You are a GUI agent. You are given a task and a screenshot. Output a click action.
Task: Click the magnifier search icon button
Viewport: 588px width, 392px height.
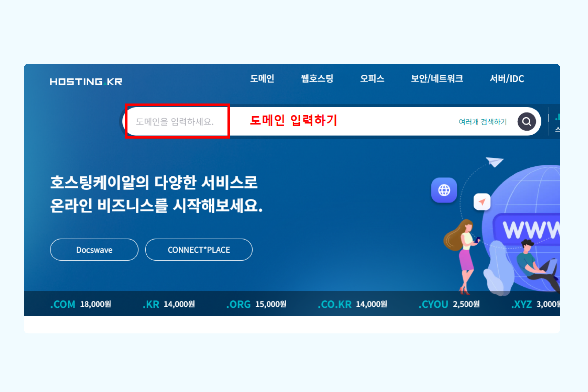point(527,122)
